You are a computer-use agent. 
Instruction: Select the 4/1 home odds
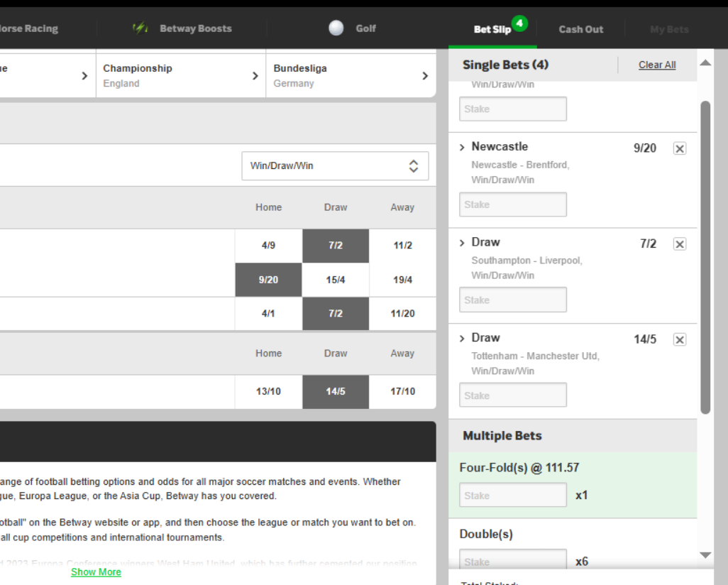coord(268,314)
